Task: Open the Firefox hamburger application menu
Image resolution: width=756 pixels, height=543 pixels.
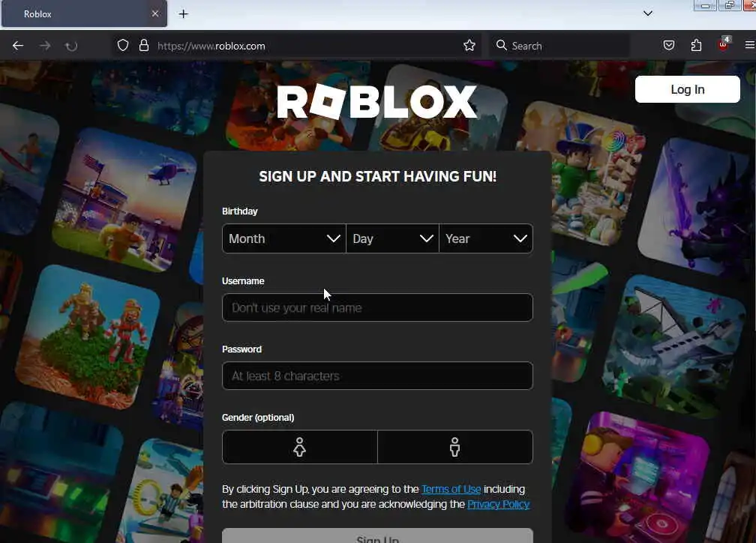Action: (750, 45)
